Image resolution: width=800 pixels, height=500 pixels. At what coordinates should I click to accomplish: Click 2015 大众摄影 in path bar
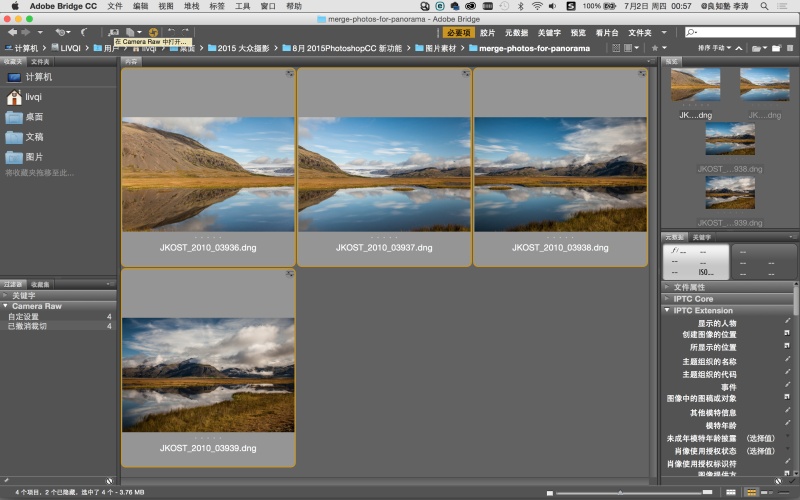239,48
